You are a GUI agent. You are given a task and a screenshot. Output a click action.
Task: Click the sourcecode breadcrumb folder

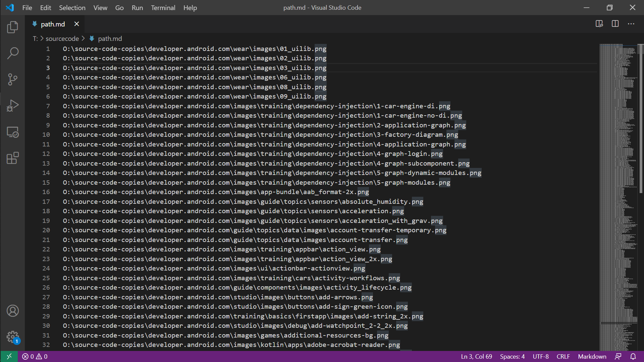tap(62, 39)
